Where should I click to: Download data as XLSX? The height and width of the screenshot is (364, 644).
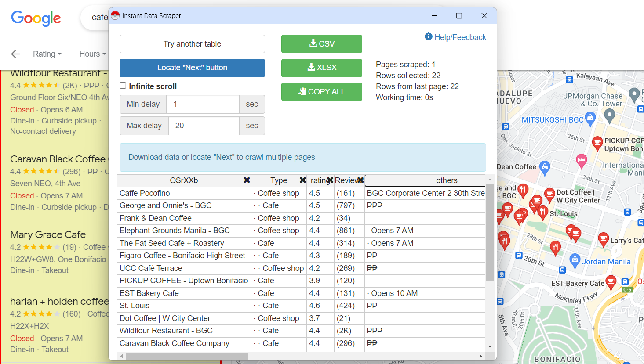(x=322, y=68)
